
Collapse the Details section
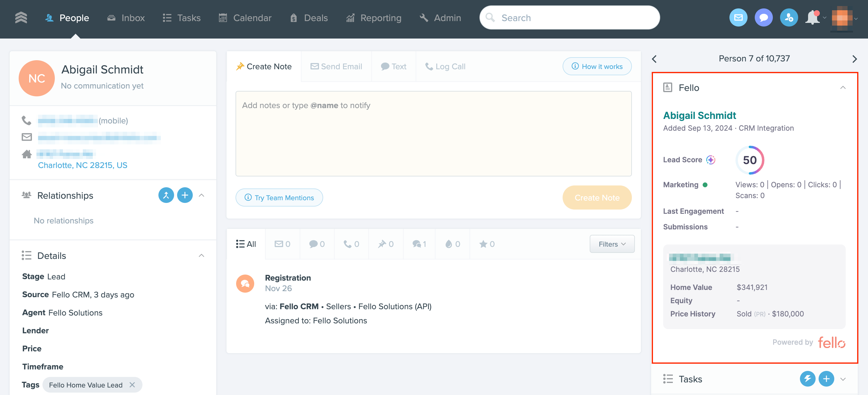(x=201, y=256)
